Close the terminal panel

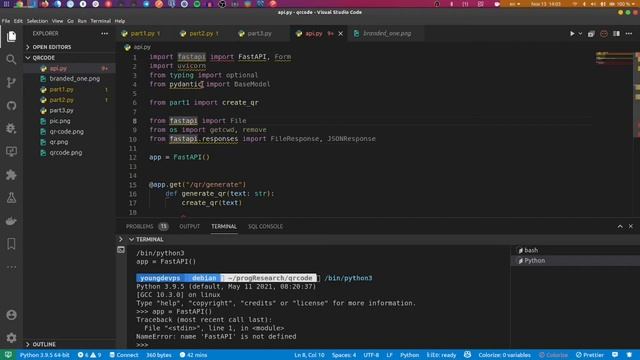click(x=631, y=227)
